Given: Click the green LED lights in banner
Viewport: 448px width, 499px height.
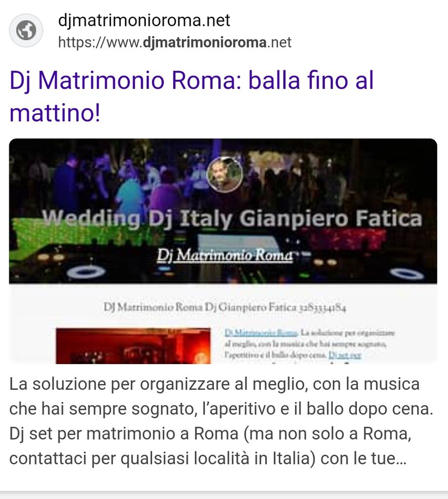Looking at the screenshot, I should pos(77,235).
